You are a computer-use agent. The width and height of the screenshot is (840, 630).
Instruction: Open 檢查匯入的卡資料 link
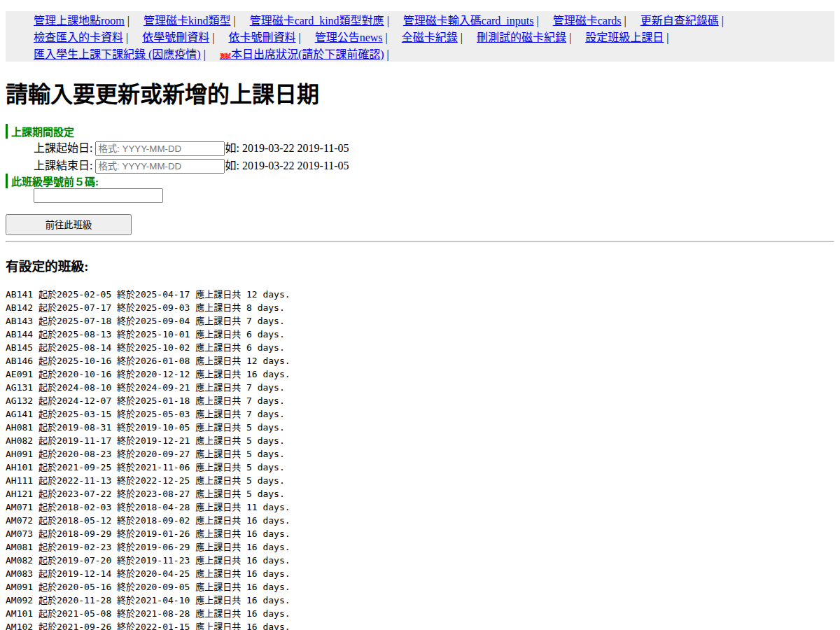pyautogui.click(x=78, y=38)
